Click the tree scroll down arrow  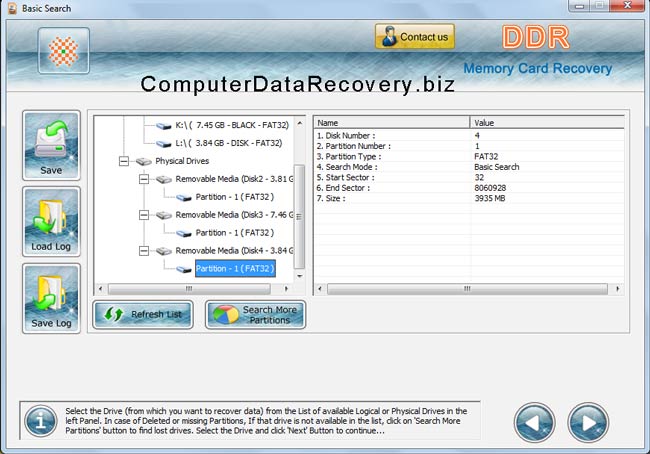point(299,276)
